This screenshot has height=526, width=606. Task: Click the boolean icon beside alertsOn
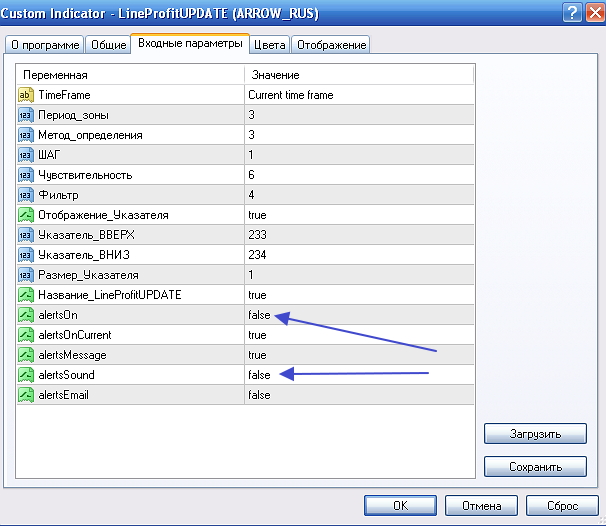[26, 315]
